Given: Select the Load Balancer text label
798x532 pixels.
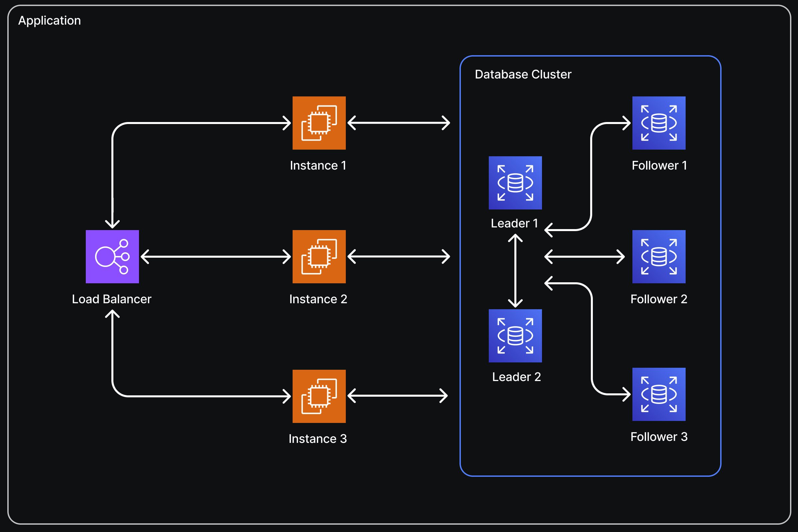Looking at the screenshot, I should click(x=112, y=299).
